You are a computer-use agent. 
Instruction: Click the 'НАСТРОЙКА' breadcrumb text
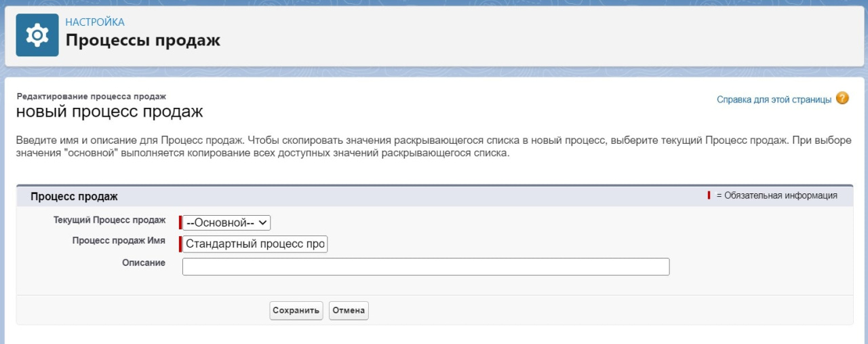[x=95, y=22]
